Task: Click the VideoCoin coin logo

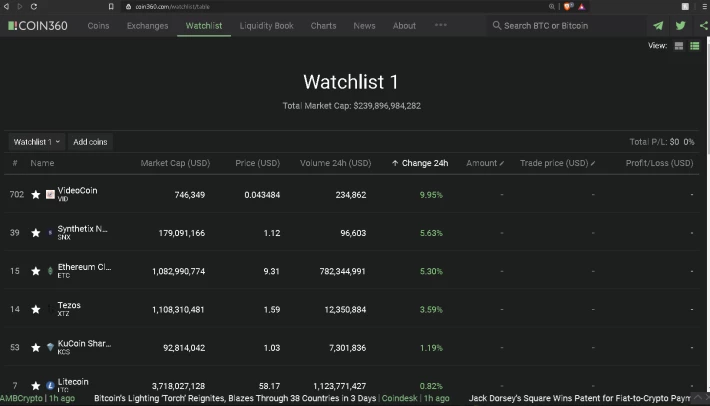Action: click(x=50, y=194)
